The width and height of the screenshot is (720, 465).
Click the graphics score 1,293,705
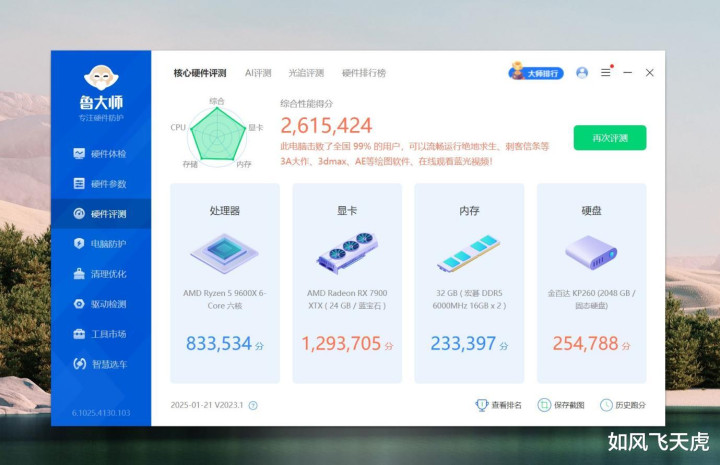pos(341,343)
